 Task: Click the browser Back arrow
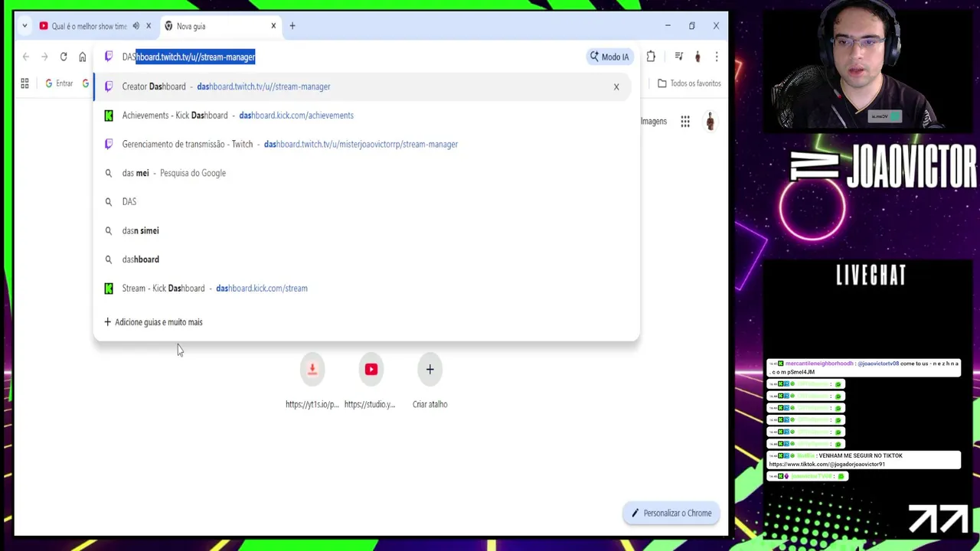click(26, 57)
